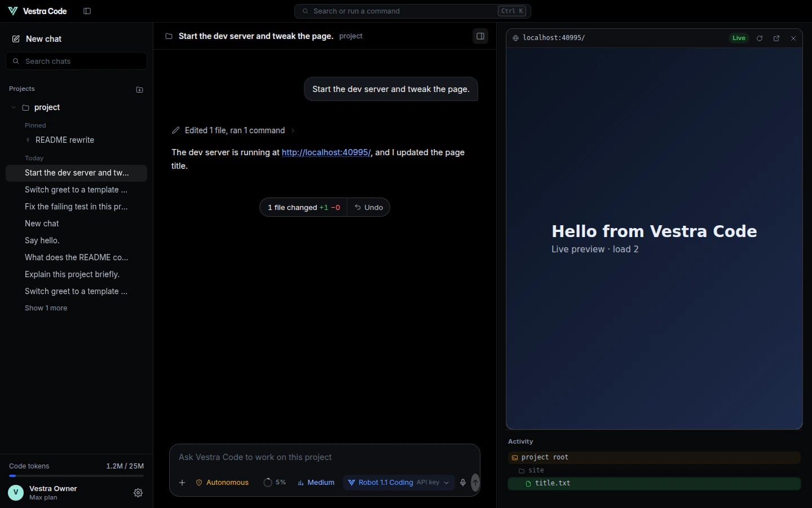This screenshot has height=508, width=812.
Task: Click the 5% context usage indicator
Action: (275, 483)
